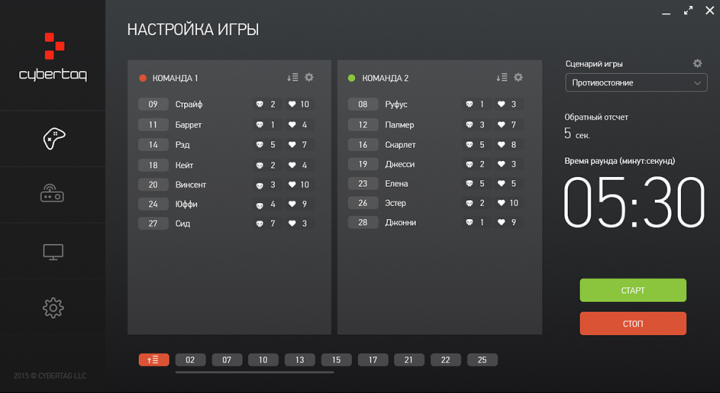The image size is (720, 393).
Task: Select unassigned player chip 17
Action: coord(373,360)
